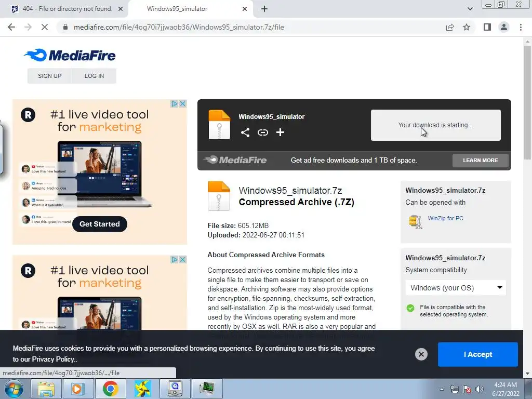
Task: Click the System compatibility label
Action: click(436, 270)
